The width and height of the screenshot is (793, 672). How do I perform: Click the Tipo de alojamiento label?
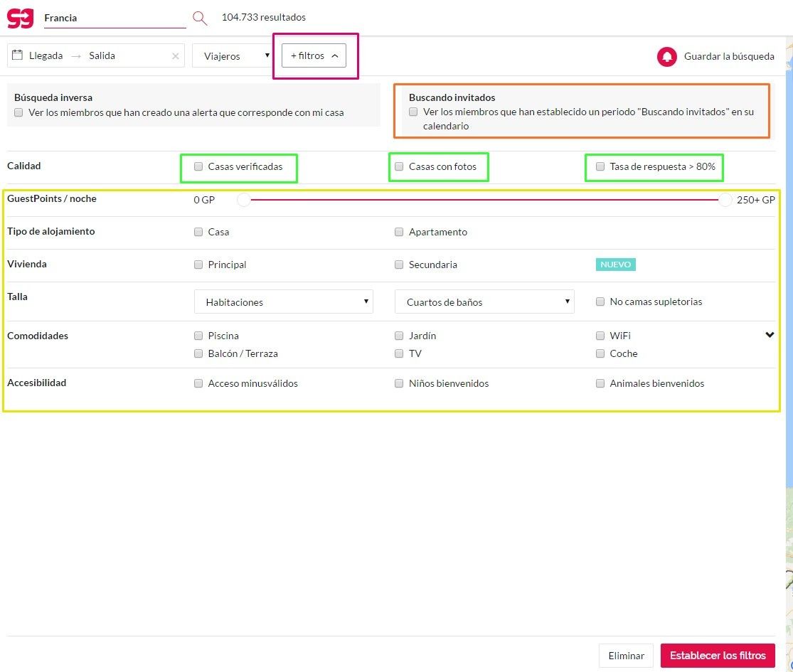tap(50, 231)
